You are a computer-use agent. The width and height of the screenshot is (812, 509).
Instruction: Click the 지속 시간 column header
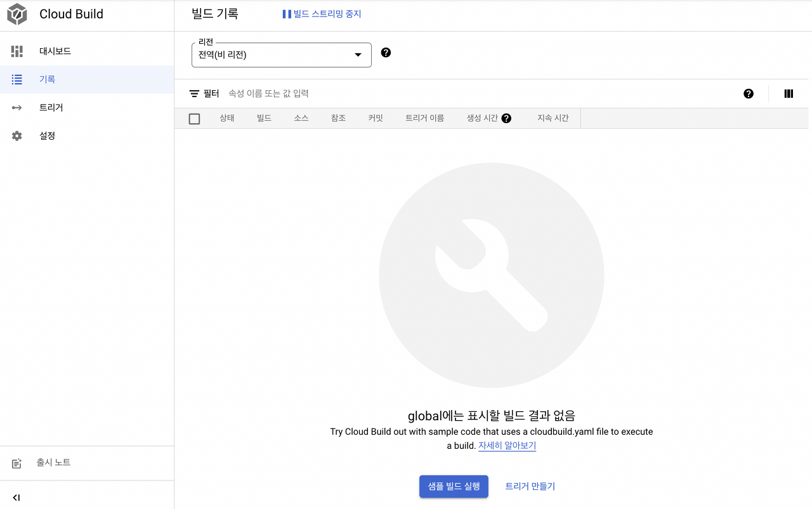point(553,118)
